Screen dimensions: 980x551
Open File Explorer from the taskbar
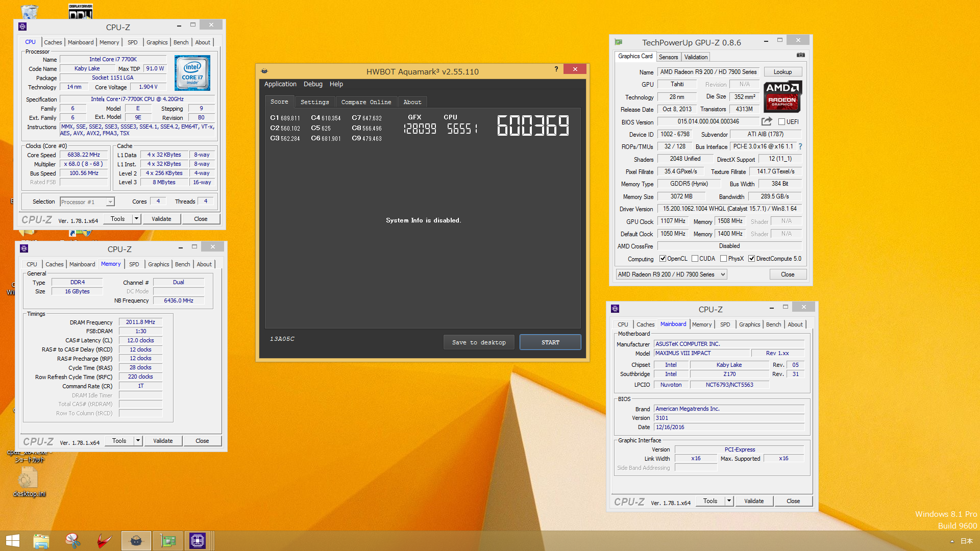tap(41, 541)
